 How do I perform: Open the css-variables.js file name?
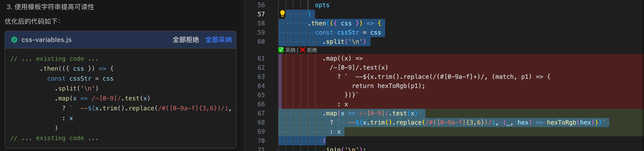[x=46, y=40]
